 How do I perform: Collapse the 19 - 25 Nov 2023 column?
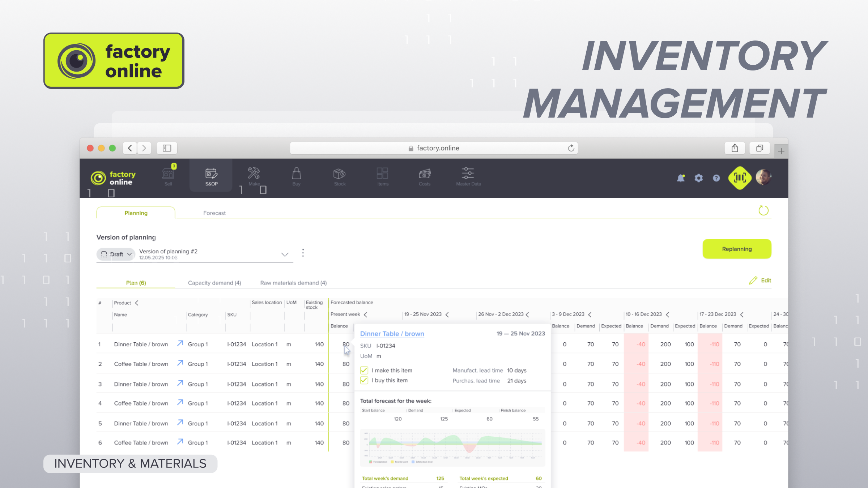coord(447,314)
